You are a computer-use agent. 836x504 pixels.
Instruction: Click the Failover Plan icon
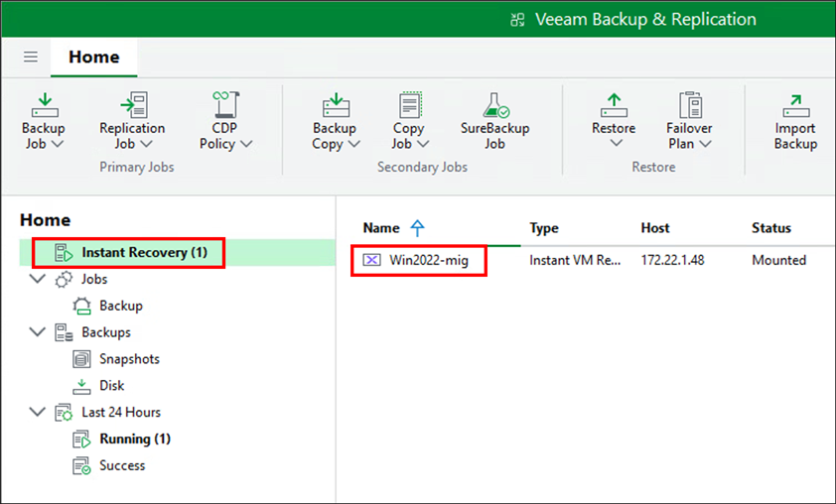[x=690, y=105]
